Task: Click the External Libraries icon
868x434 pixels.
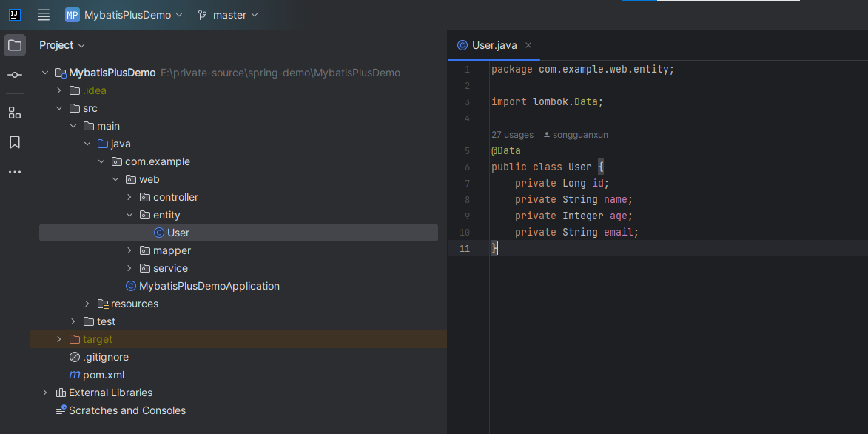Action: point(61,393)
